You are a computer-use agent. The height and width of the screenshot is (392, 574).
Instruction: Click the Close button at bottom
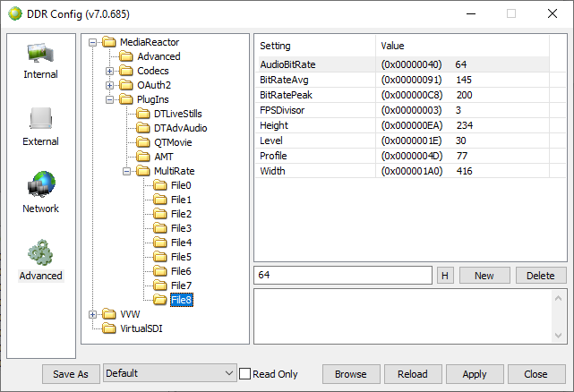point(535,374)
